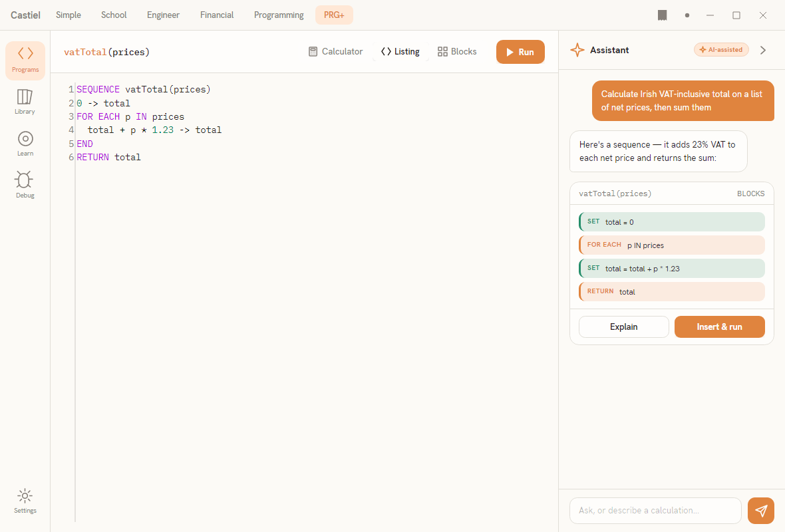This screenshot has width=785, height=532.
Task: Select the Engineer mode tab
Action: [163, 15]
